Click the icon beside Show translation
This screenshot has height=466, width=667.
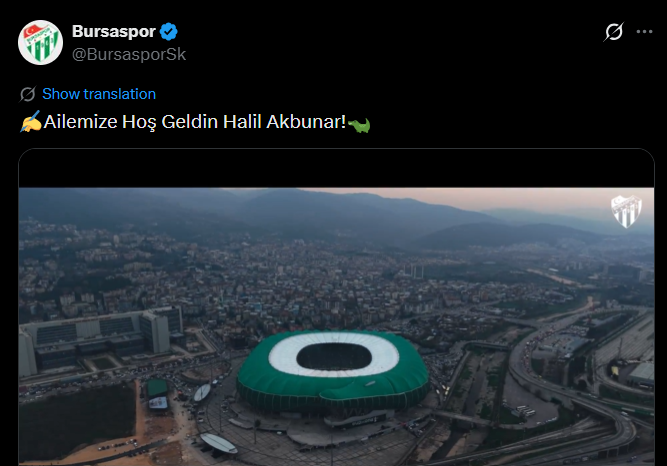pyautogui.click(x=28, y=94)
